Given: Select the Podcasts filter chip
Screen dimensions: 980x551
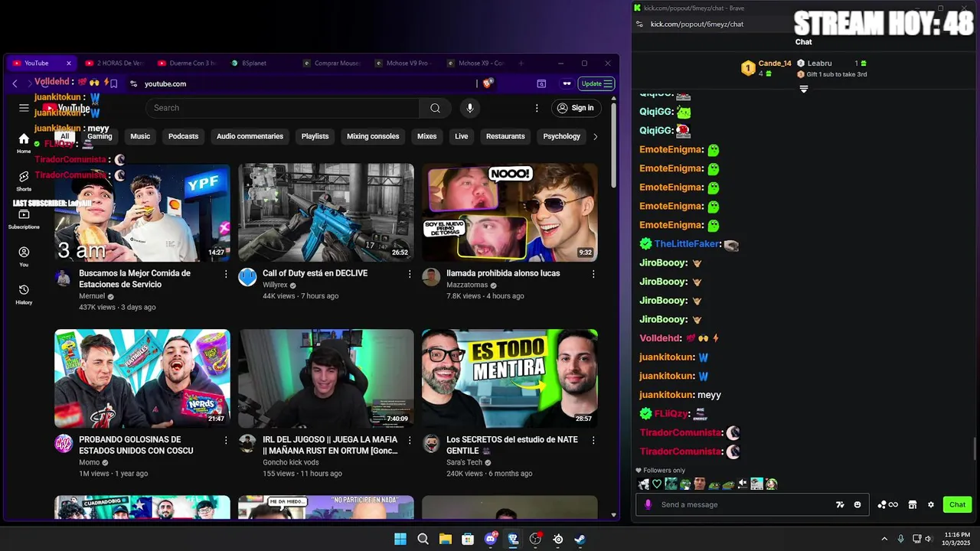Looking at the screenshot, I should coord(183,136).
